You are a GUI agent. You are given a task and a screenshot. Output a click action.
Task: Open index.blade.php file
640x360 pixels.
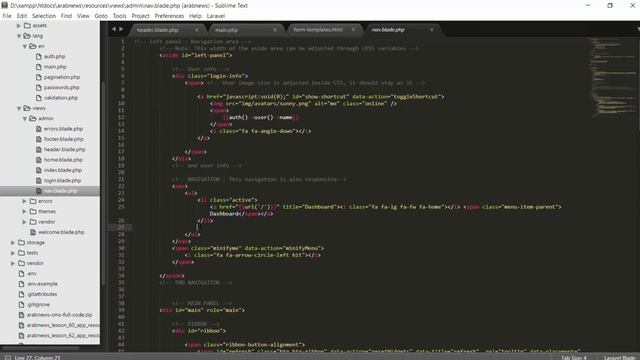coord(62,170)
